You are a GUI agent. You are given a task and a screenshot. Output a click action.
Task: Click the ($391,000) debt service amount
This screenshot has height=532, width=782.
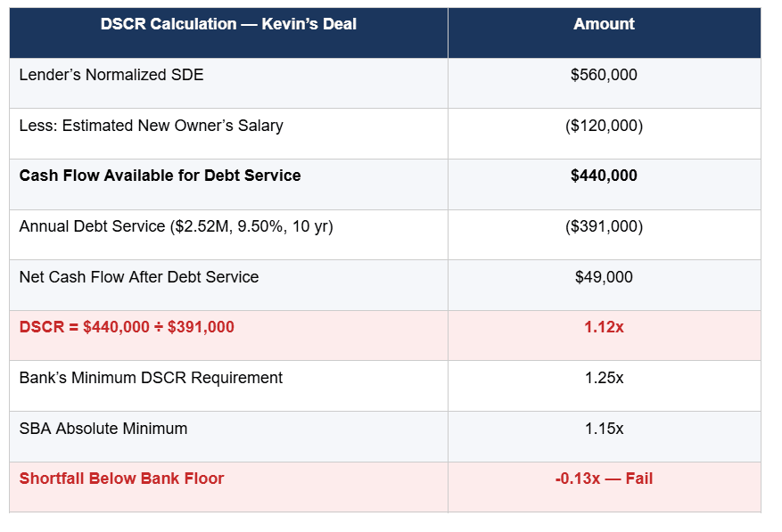point(604,226)
